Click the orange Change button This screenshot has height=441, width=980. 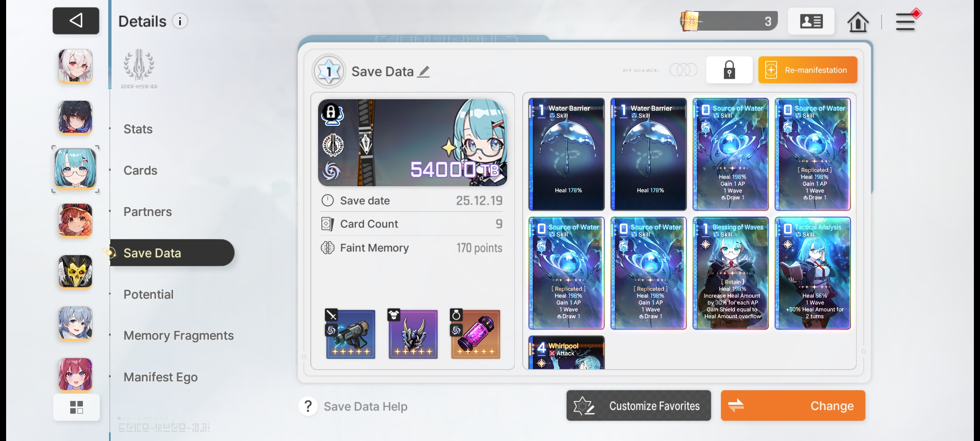point(793,405)
